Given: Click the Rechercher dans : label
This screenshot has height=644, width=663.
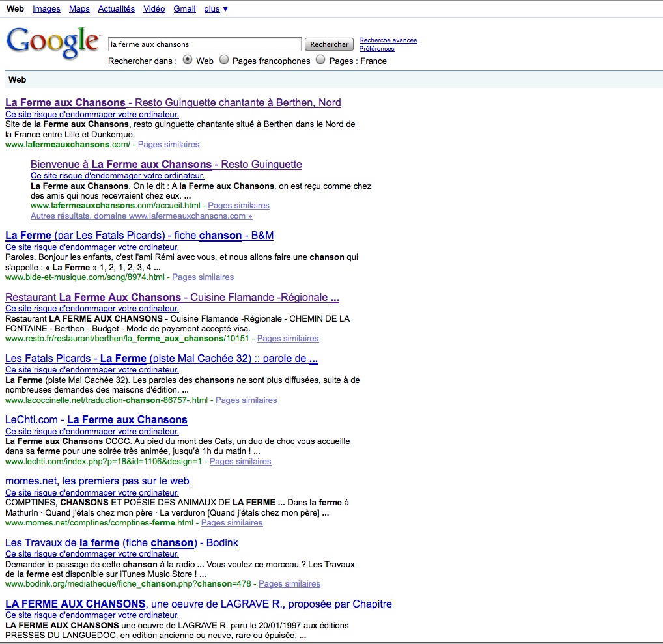Looking at the screenshot, I should coord(143,61).
